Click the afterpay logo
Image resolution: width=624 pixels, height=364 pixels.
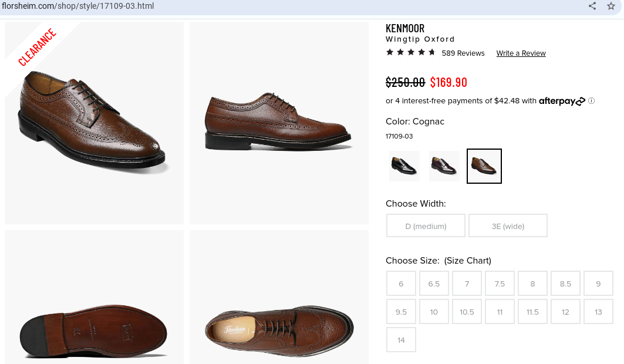tap(562, 101)
